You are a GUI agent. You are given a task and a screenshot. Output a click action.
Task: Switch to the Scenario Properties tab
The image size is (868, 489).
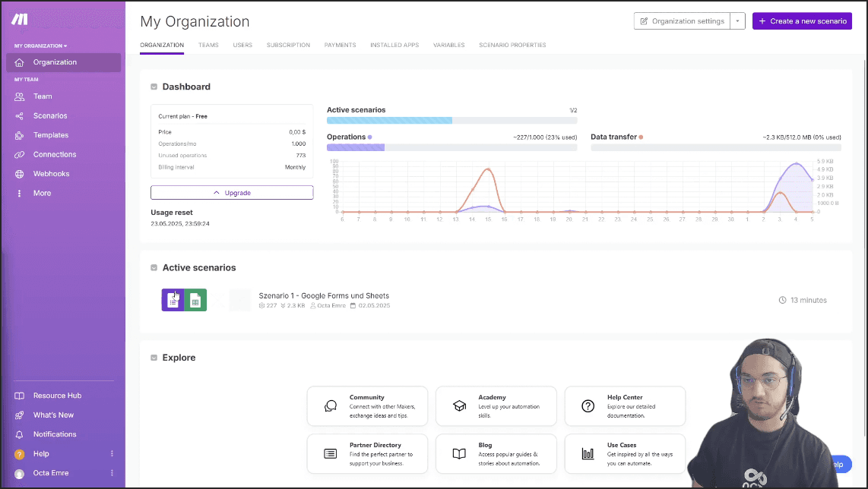tap(512, 46)
